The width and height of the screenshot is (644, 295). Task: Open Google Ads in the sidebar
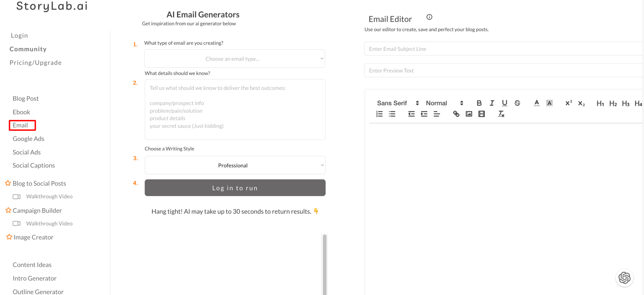(x=28, y=139)
